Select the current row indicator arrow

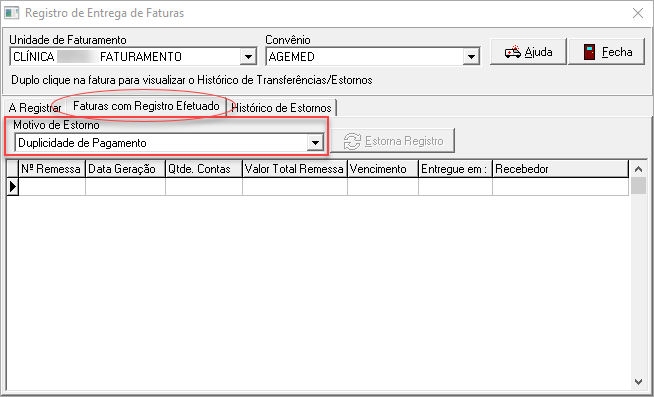pyautogui.click(x=13, y=187)
